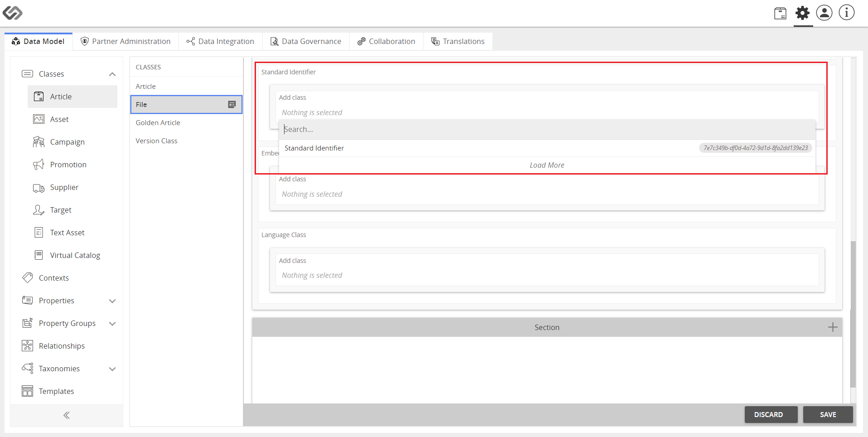This screenshot has width=868, height=437.
Task: Click the Relationships icon
Action: [27, 346]
